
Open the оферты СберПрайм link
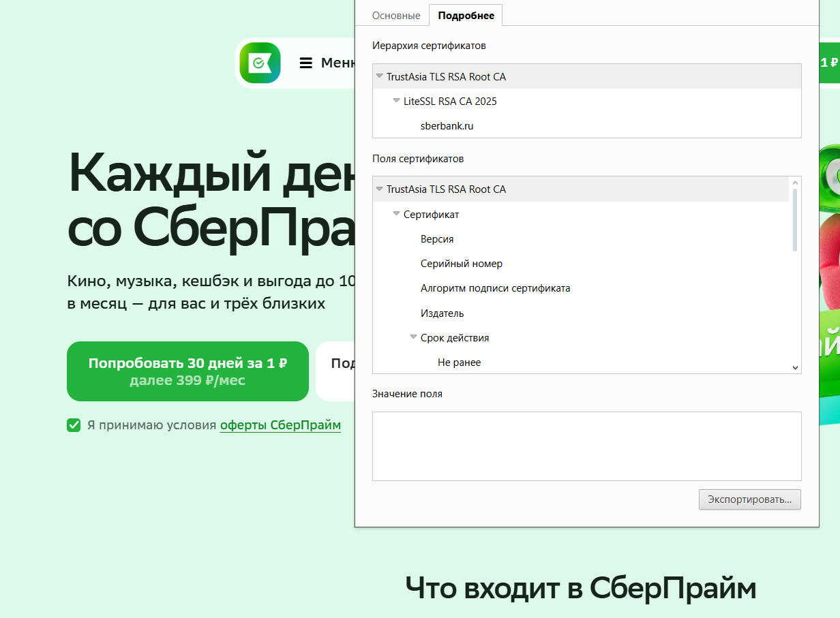coord(280,425)
